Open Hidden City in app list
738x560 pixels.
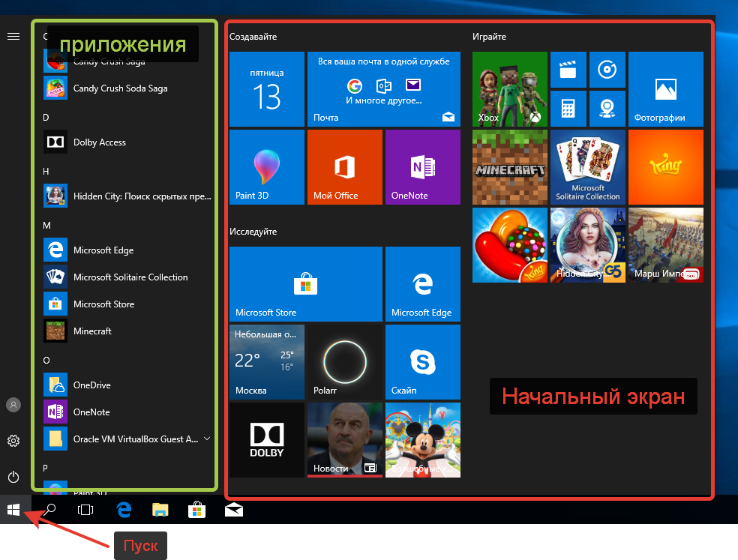(x=127, y=196)
